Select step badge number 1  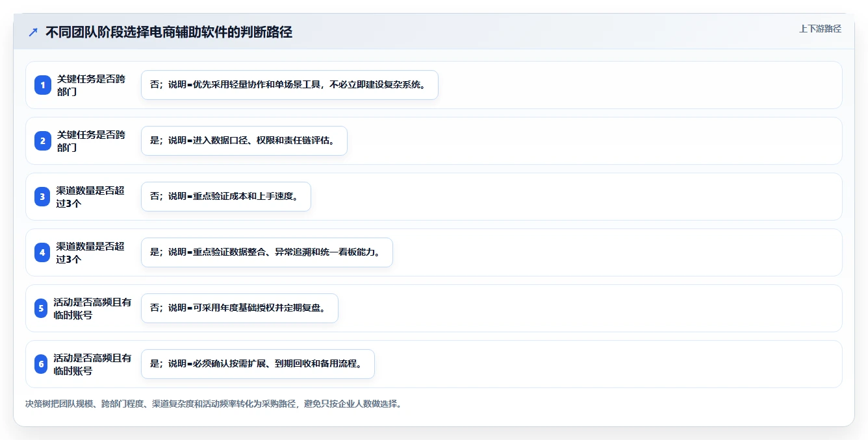pos(43,85)
